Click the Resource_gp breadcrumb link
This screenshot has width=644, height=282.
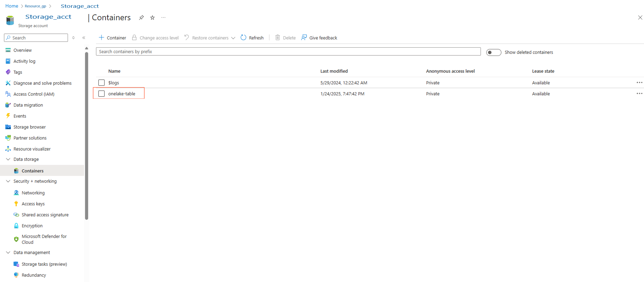(x=35, y=6)
